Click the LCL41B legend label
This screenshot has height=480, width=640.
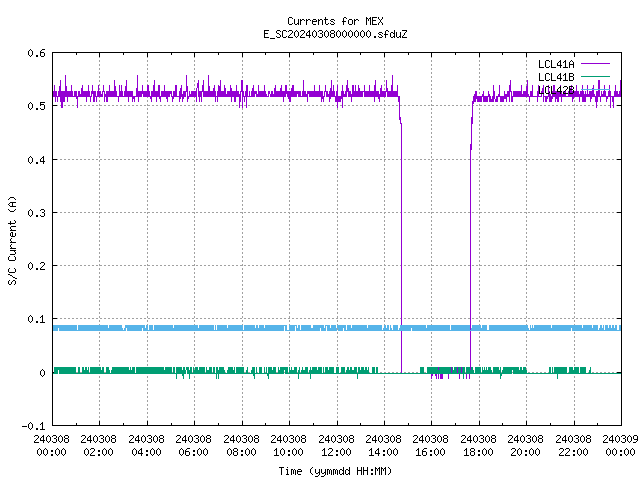[556, 77]
